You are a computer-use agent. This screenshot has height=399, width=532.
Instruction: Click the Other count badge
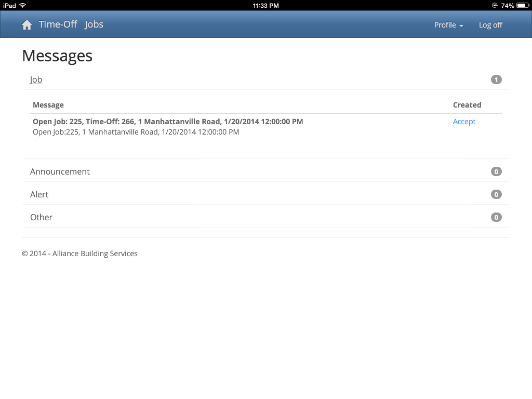click(x=496, y=217)
